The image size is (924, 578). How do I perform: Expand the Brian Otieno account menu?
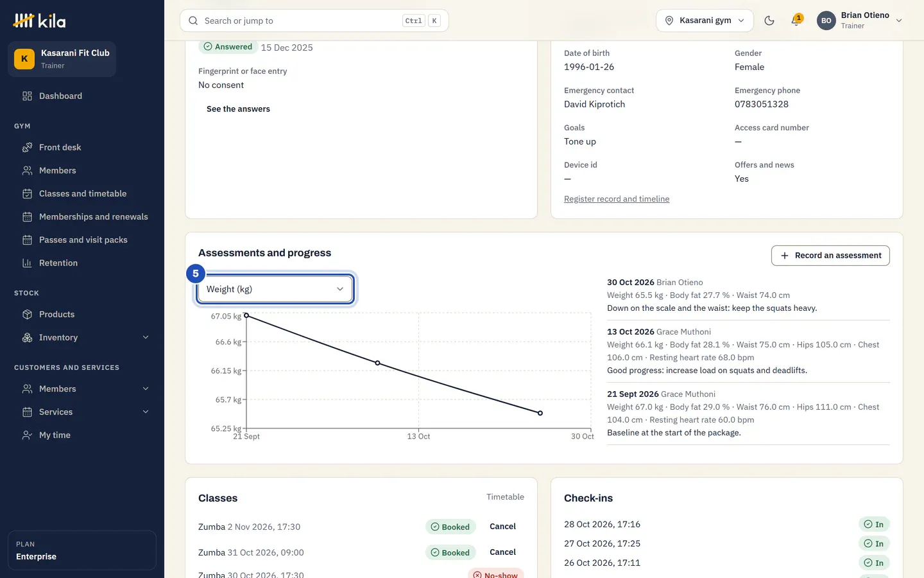point(860,21)
